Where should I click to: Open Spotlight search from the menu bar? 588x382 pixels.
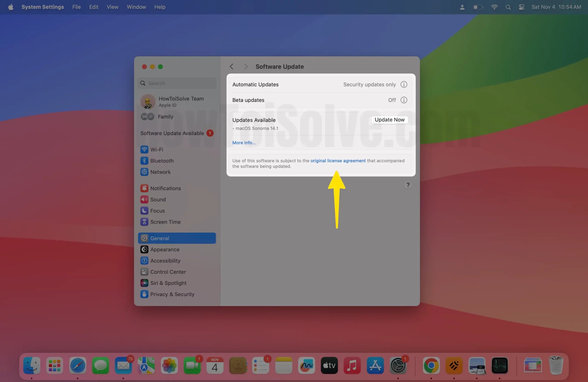click(508, 7)
